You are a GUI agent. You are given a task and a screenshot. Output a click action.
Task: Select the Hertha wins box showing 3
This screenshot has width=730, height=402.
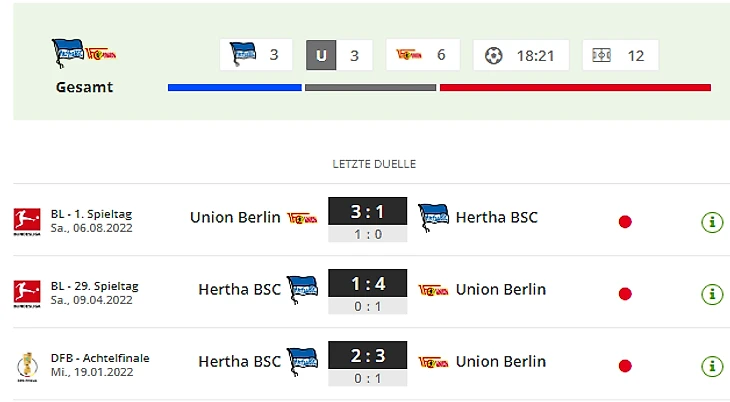coord(258,55)
